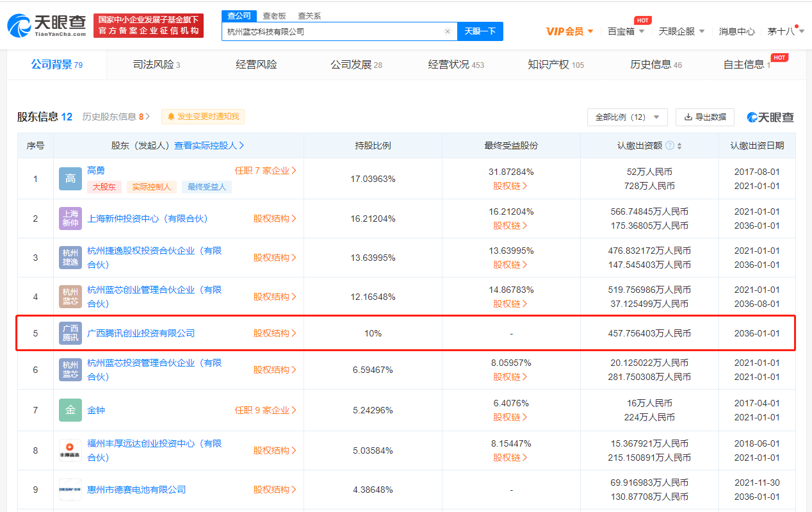Select the 历史信息 tab
812x512 pixels.
point(656,65)
